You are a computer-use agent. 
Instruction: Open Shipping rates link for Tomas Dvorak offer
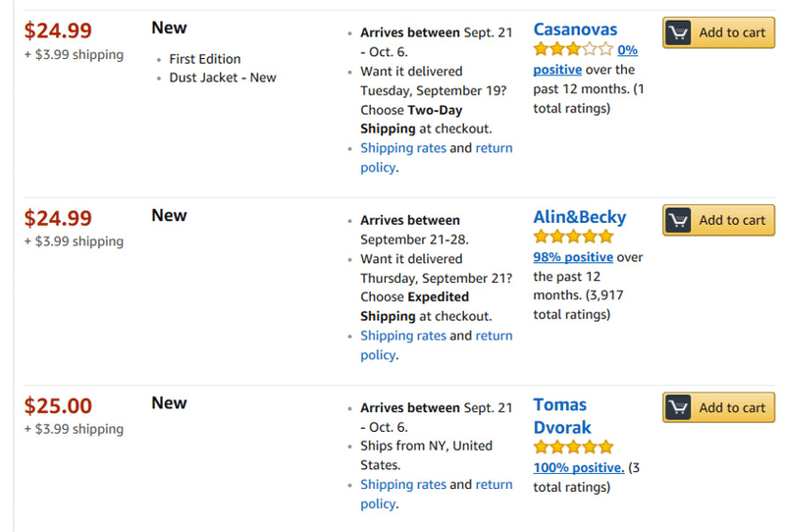coord(403,485)
